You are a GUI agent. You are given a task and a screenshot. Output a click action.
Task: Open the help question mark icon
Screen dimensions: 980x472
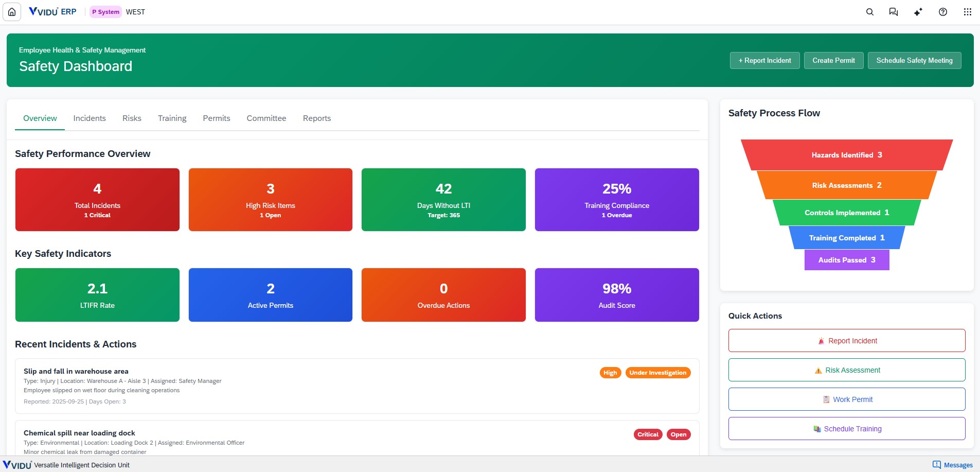942,12
